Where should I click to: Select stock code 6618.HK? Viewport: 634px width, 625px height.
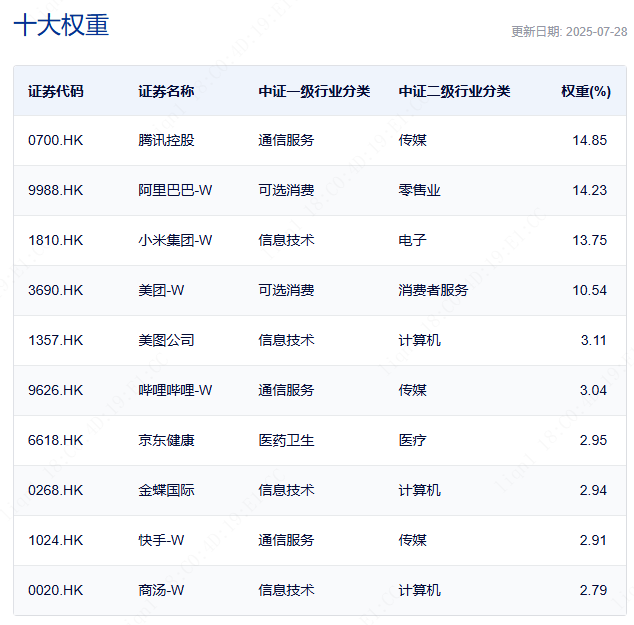click(x=55, y=440)
